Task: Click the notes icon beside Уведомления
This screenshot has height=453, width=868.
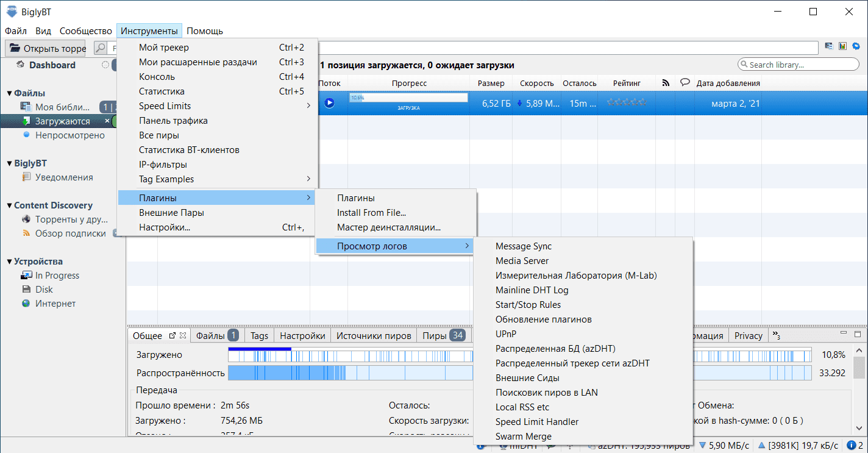Action: [x=26, y=177]
